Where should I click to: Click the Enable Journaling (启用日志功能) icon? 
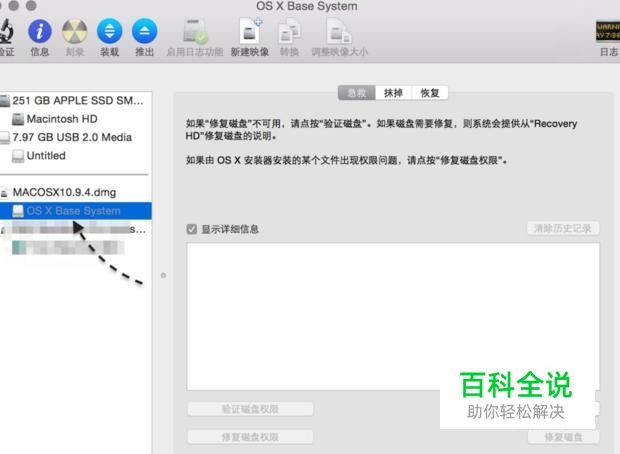pyautogui.click(x=195, y=31)
